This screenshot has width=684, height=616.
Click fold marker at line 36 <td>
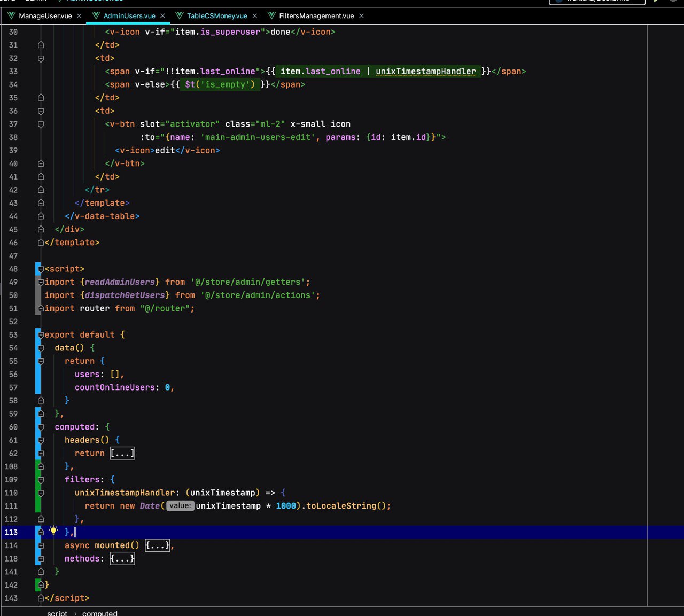click(x=41, y=111)
